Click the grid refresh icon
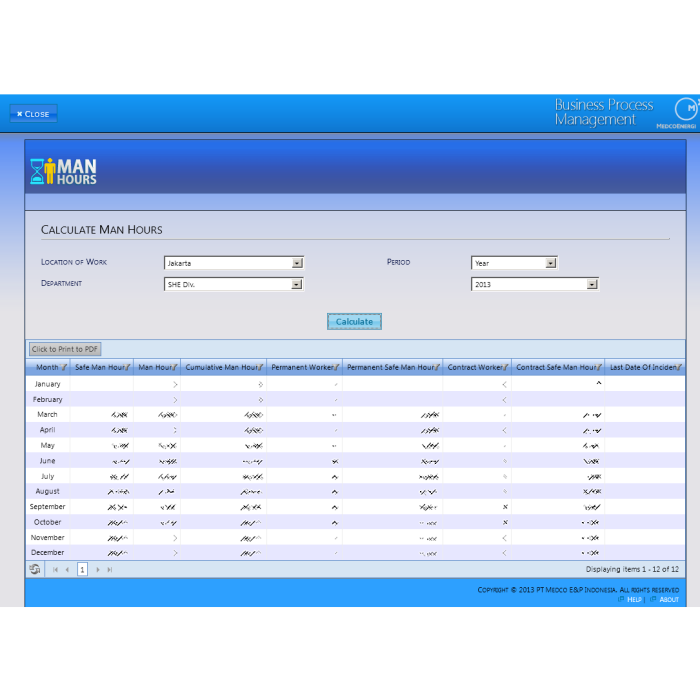 click(x=35, y=569)
